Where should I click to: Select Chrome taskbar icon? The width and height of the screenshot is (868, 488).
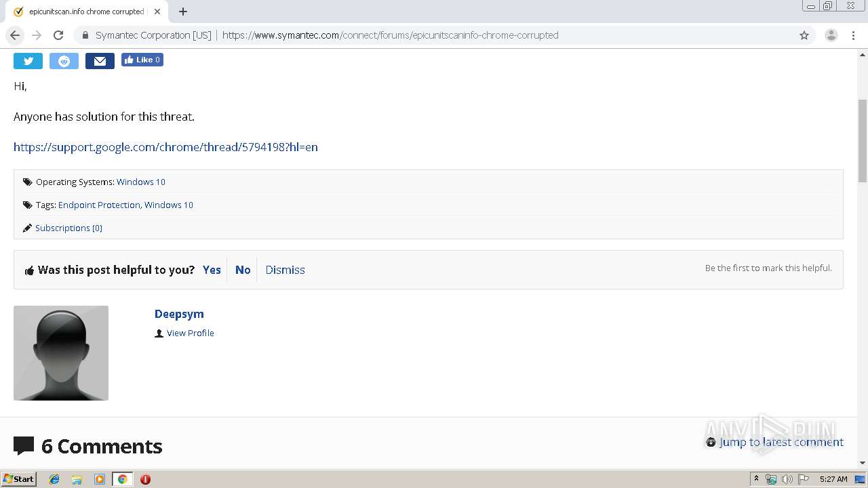122,479
